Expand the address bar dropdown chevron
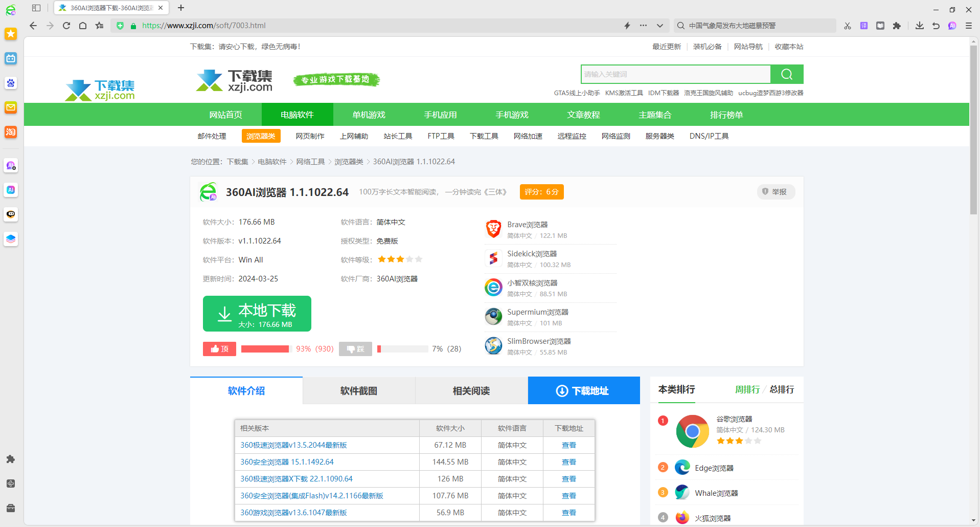 pos(660,26)
